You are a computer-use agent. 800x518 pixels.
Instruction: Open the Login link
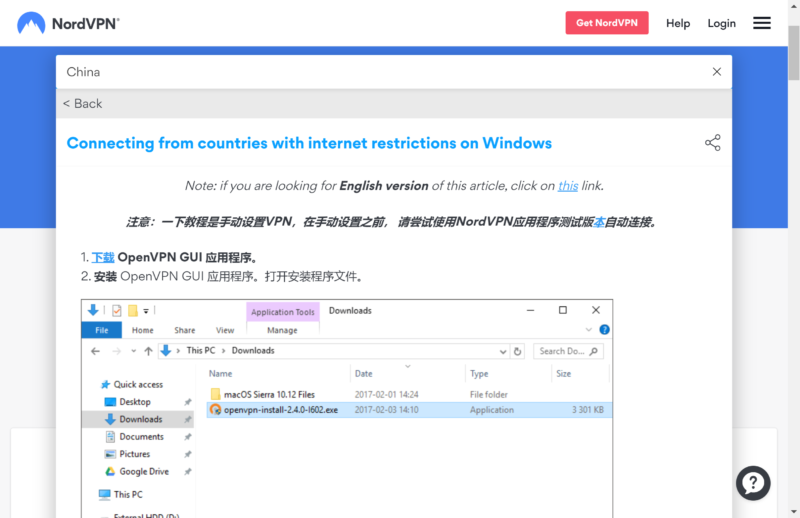[721, 23]
